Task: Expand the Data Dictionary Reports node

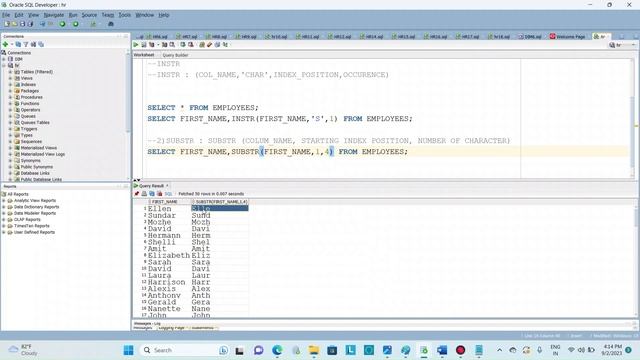Action: 4,207
